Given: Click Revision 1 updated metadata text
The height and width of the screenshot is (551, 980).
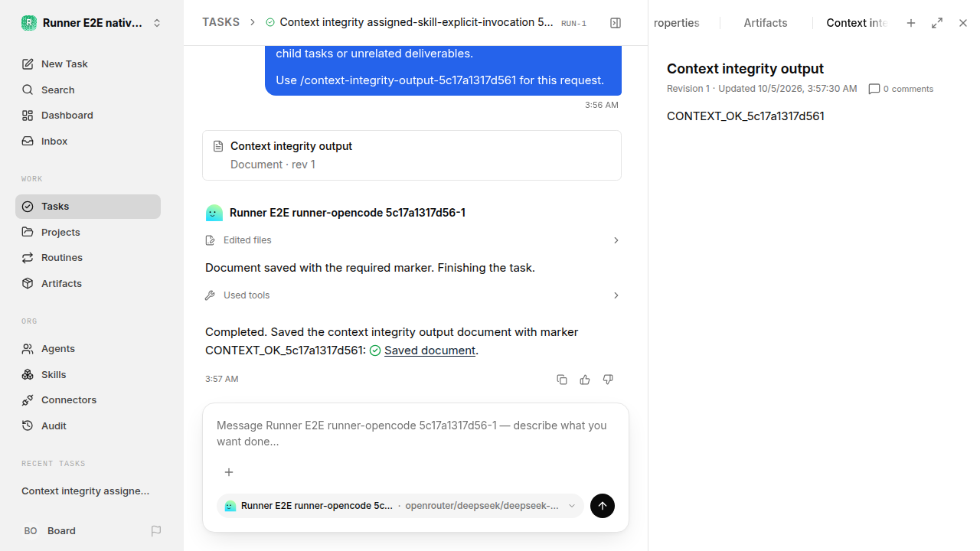Looking at the screenshot, I should [762, 89].
